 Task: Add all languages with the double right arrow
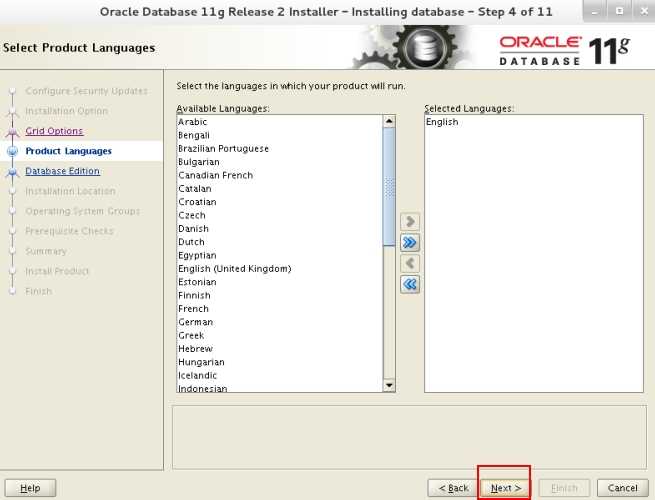pyautogui.click(x=410, y=242)
